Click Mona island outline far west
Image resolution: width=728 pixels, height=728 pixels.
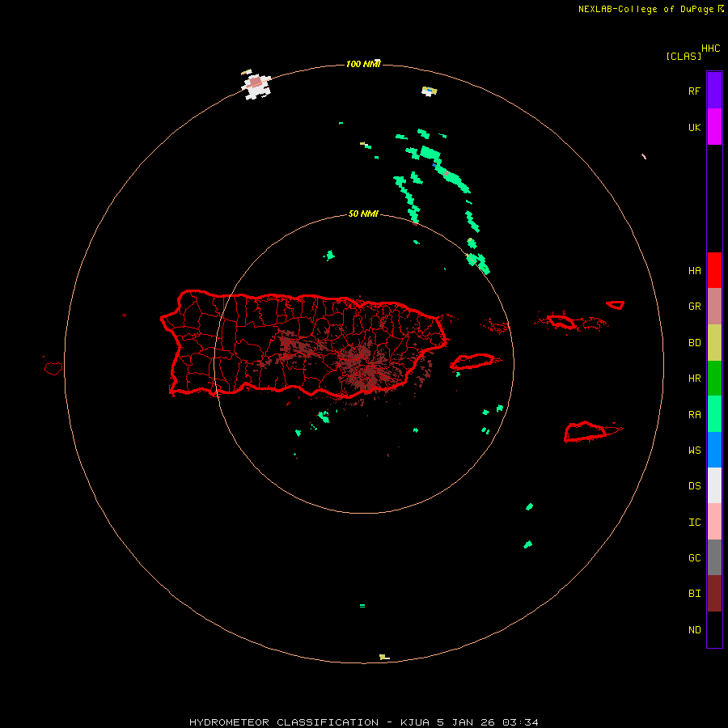(53, 369)
